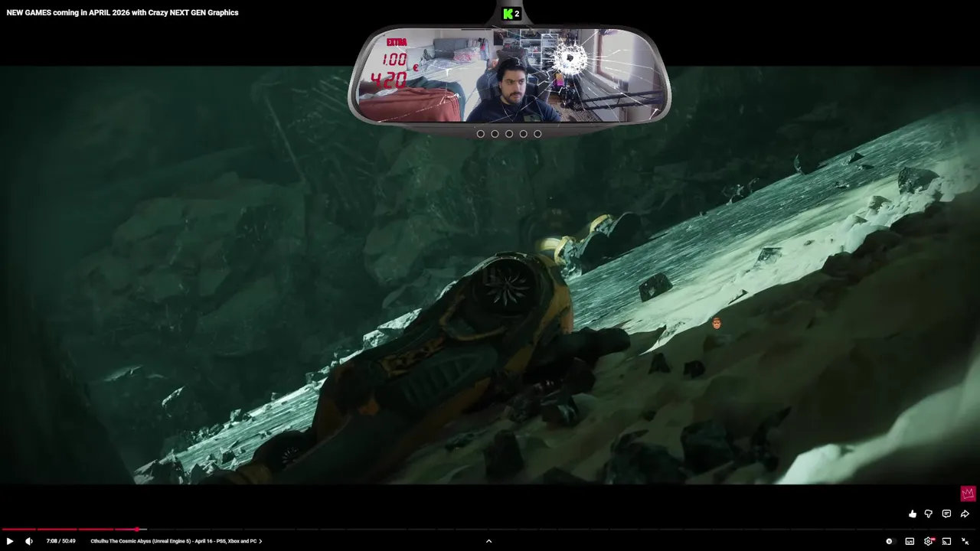Turn on subtitles with the captions icon

pos(910,541)
